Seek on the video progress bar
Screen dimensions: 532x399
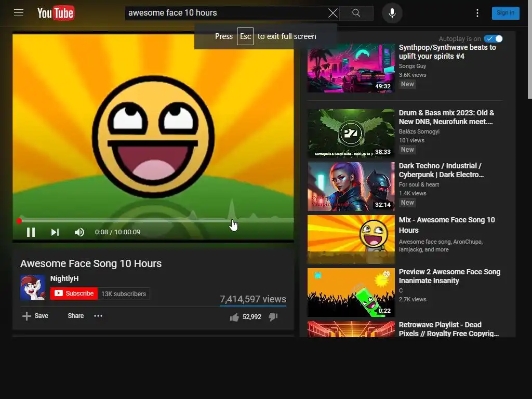click(153, 221)
